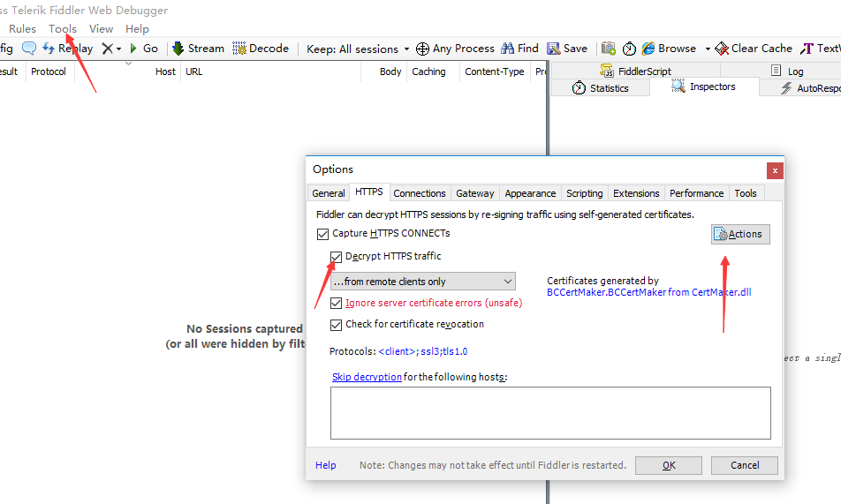Open the Tools tab in Options dialog
Image resolution: width=841 pixels, height=504 pixels.
745,193
